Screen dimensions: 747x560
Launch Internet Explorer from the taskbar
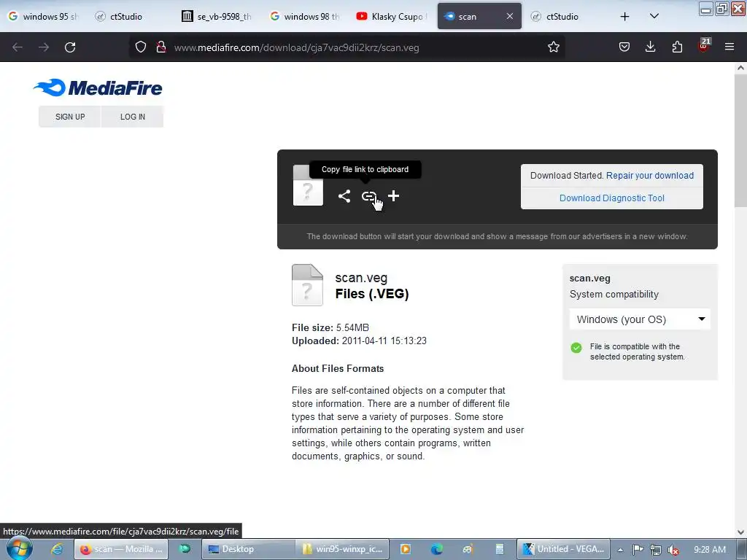57,549
